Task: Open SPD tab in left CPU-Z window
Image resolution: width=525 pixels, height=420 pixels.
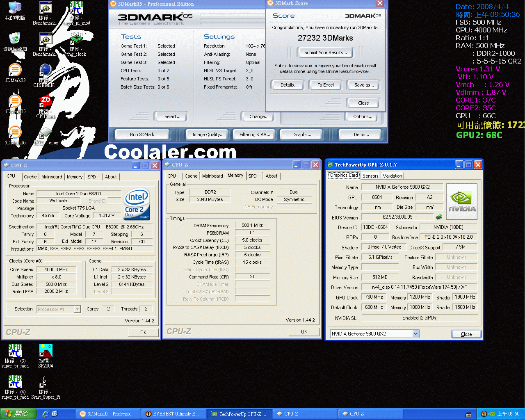Action: coord(92,177)
